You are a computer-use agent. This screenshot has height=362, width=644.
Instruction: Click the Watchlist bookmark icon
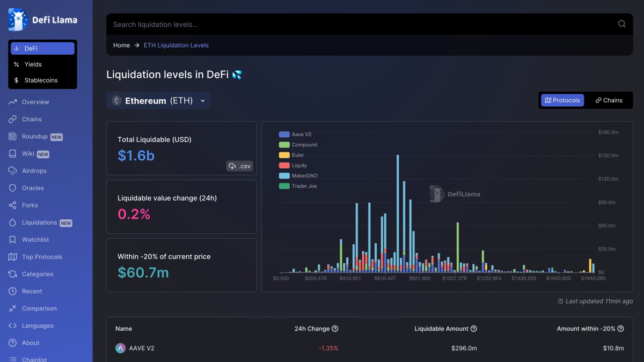(x=12, y=239)
